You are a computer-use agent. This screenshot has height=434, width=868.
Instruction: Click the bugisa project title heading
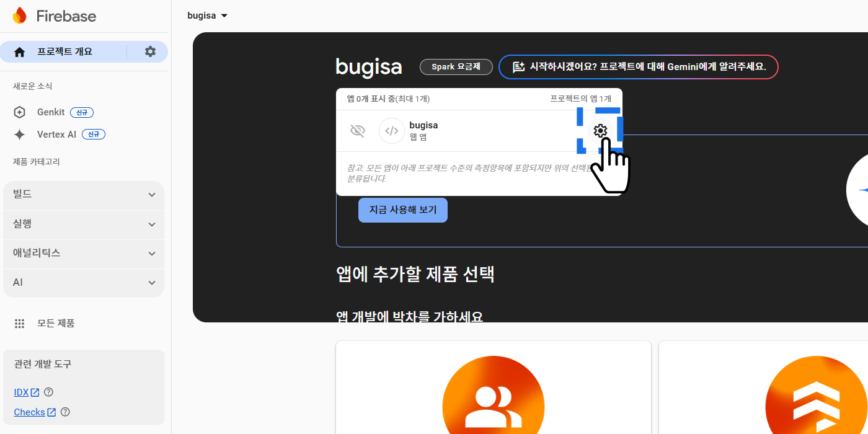pyautogui.click(x=369, y=67)
